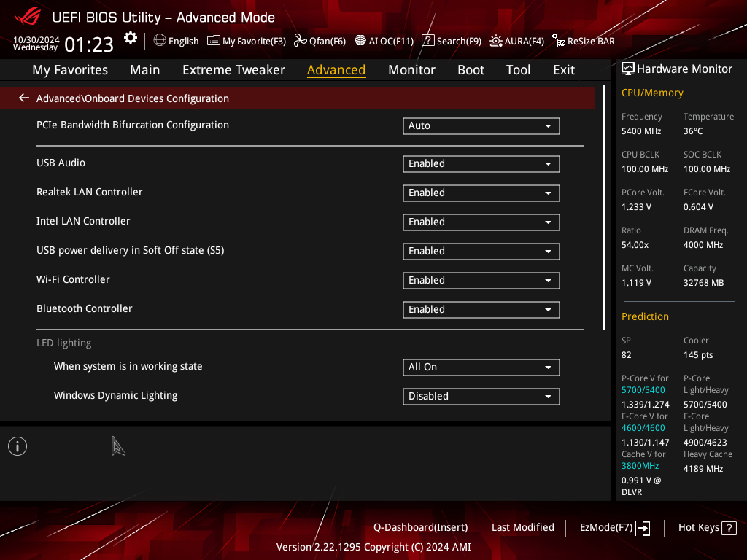Select the Wi-Fi Controller label
The width and height of the screenshot is (747, 560).
[x=74, y=279]
